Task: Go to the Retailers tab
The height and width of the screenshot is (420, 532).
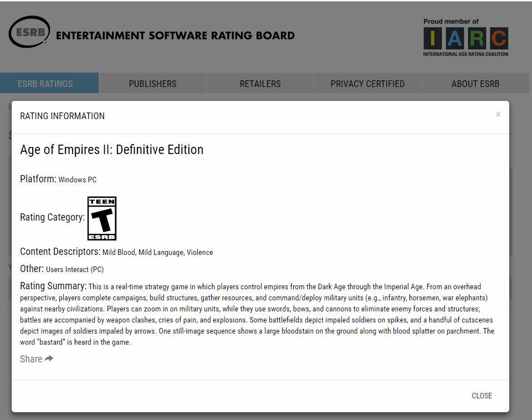Action: pos(260,84)
